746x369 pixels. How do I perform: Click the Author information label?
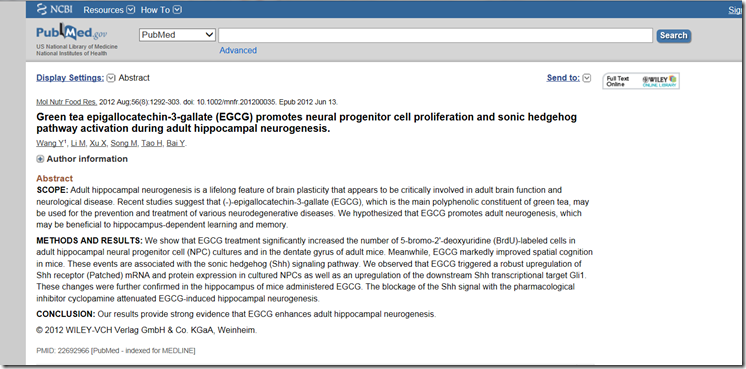pos(87,159)
